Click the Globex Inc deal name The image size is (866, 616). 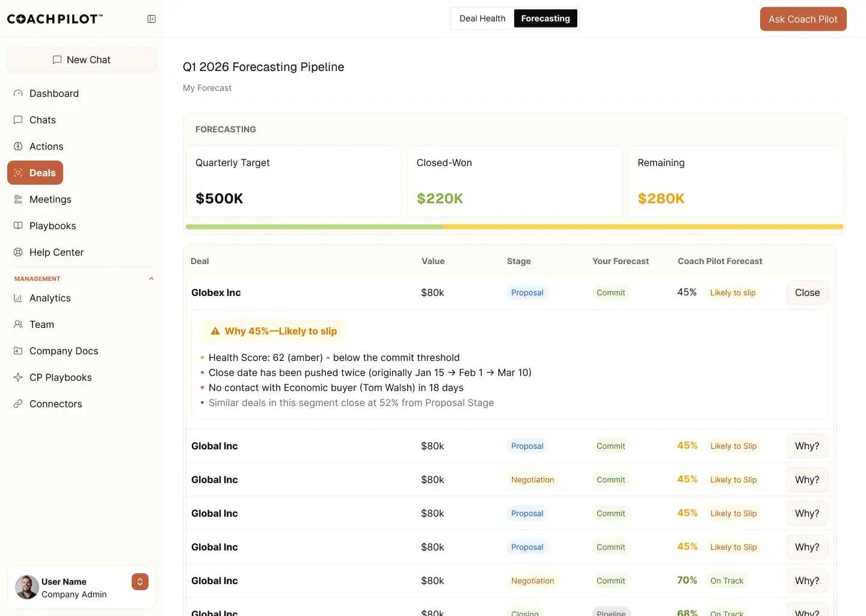216,292
